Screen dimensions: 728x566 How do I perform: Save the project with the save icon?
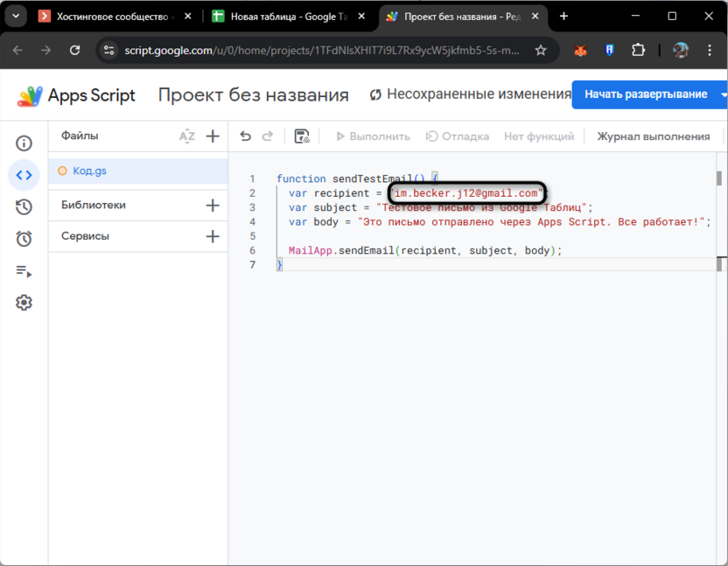point(301,136)
